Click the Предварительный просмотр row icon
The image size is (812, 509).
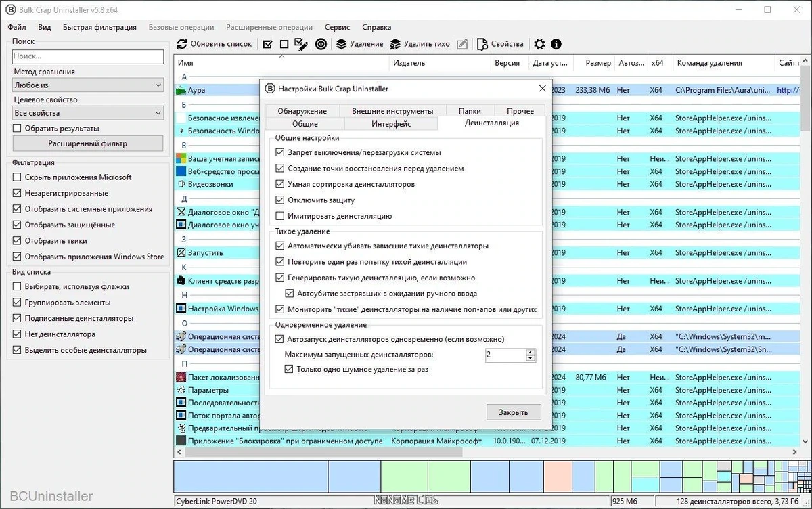pos(181,428)
